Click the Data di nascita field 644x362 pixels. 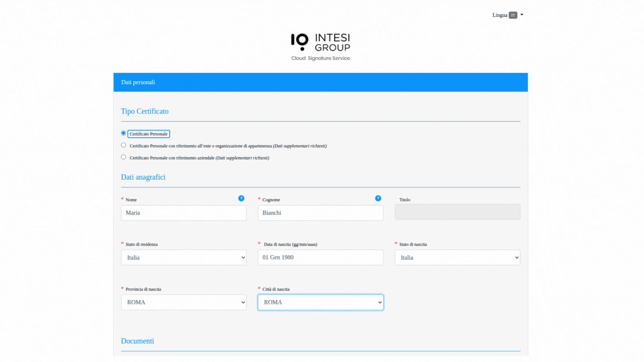[x=320, y=257]
